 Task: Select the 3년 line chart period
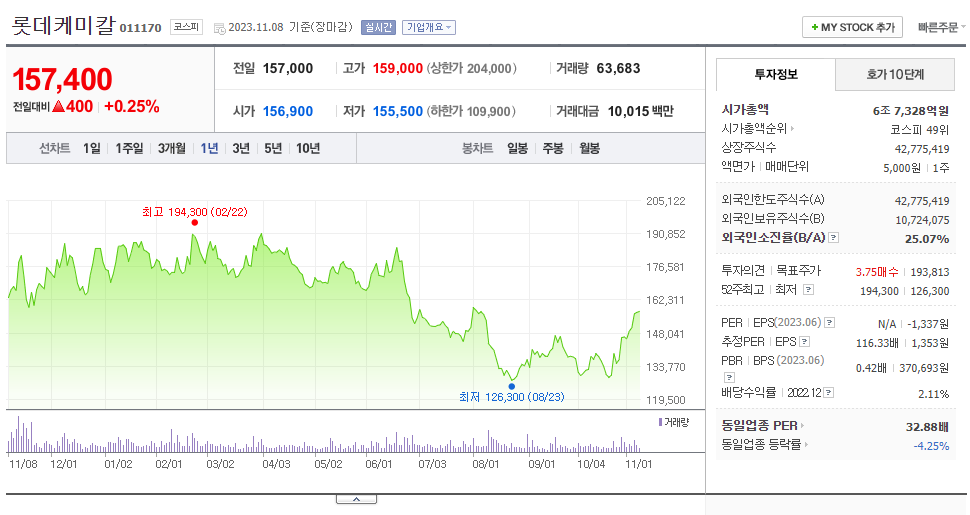(241, 149)
